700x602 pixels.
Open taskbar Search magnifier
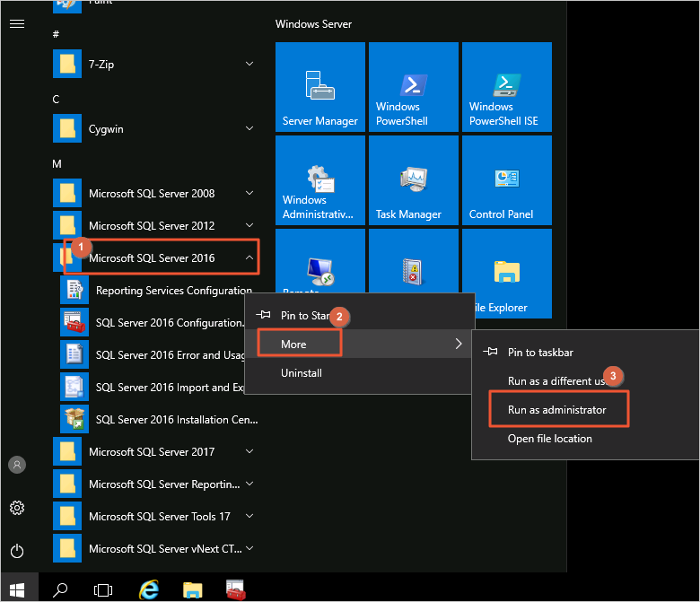(x=60, y=590)
